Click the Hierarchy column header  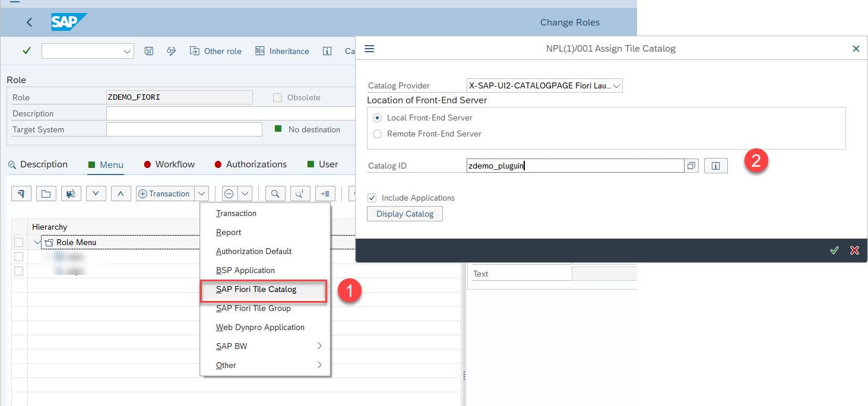click(x=50, y=227)
